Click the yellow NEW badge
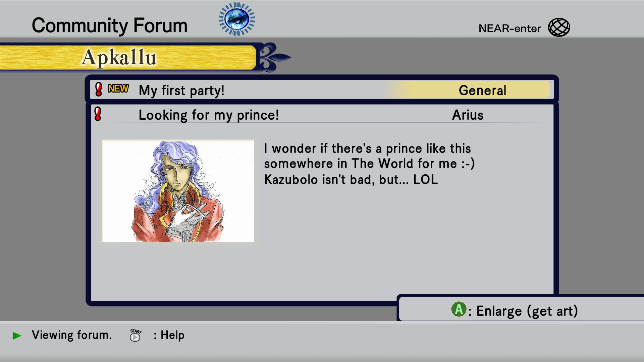Viewport: 644px width, 362px height. coord(118,88)
